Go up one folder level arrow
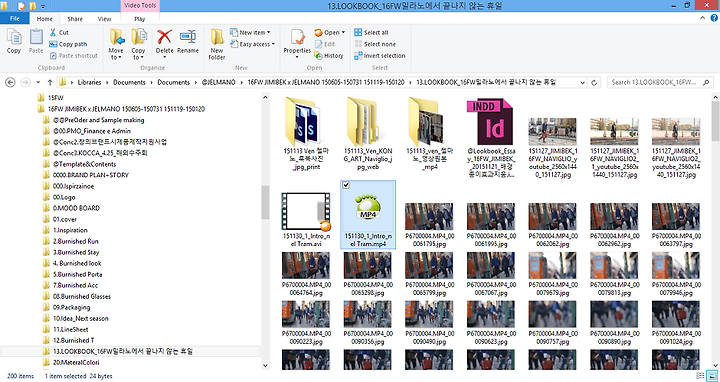This screenshot has height=382, width=720. point(50,83)
